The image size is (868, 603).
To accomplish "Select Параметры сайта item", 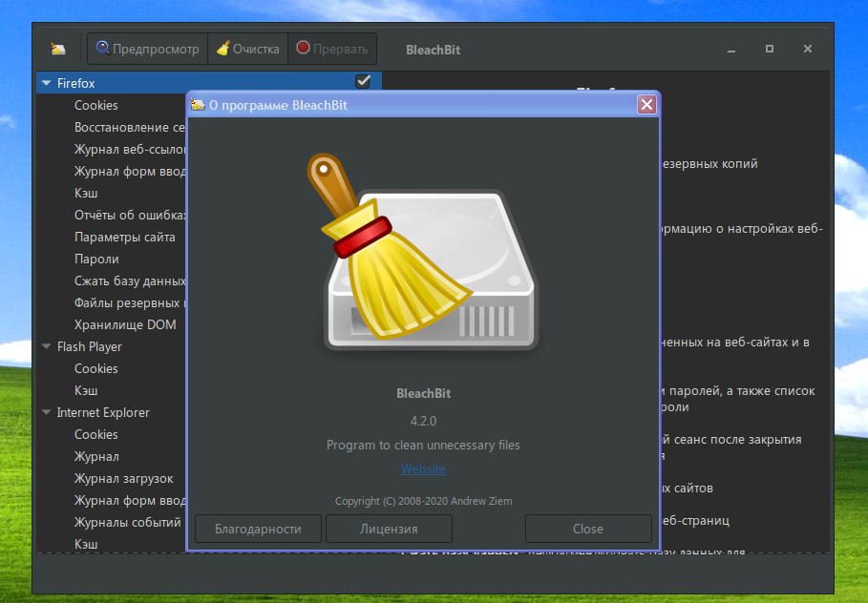I will [124, 237].
